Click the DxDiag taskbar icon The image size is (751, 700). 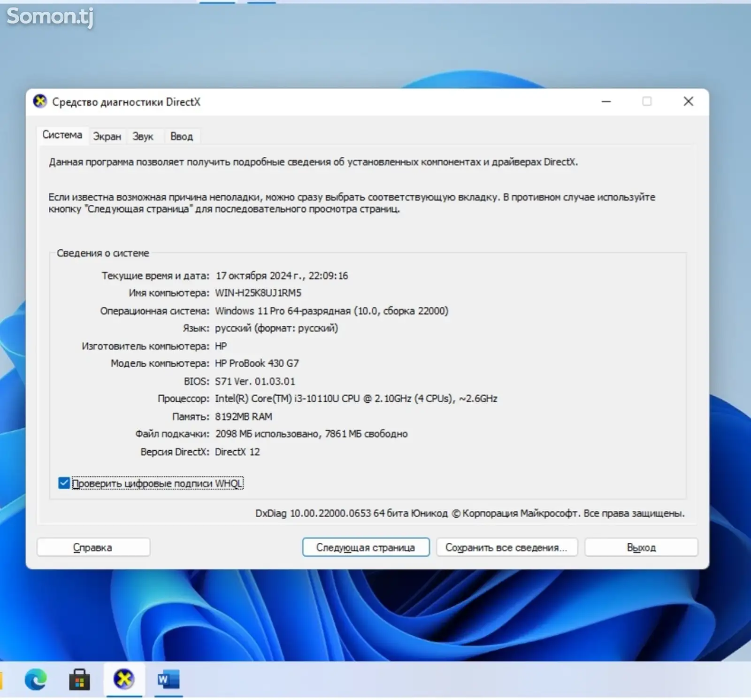click(124, 679)
